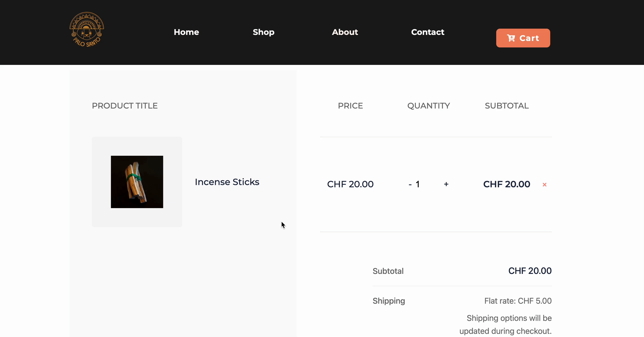The width and height of the screenshot is (644, 337).
Task: Click the PRODUCT TITLE column header
Action: pos(125,106)
